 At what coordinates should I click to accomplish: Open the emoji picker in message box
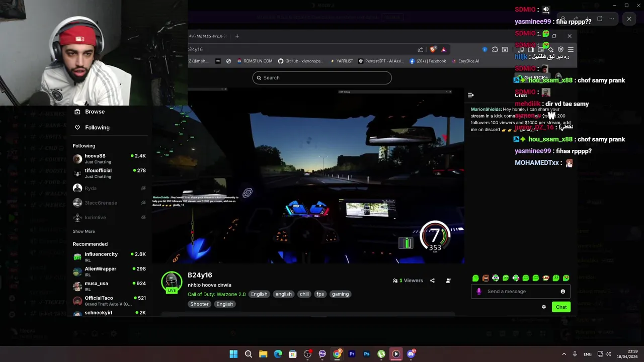[x=562, y=291]
